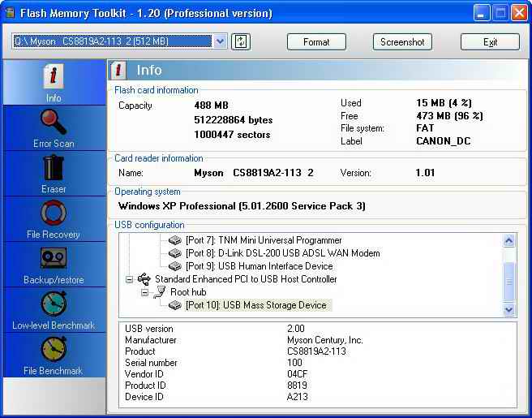
Task: Collapse the Root hub node
Action: (x=144, y=292)
